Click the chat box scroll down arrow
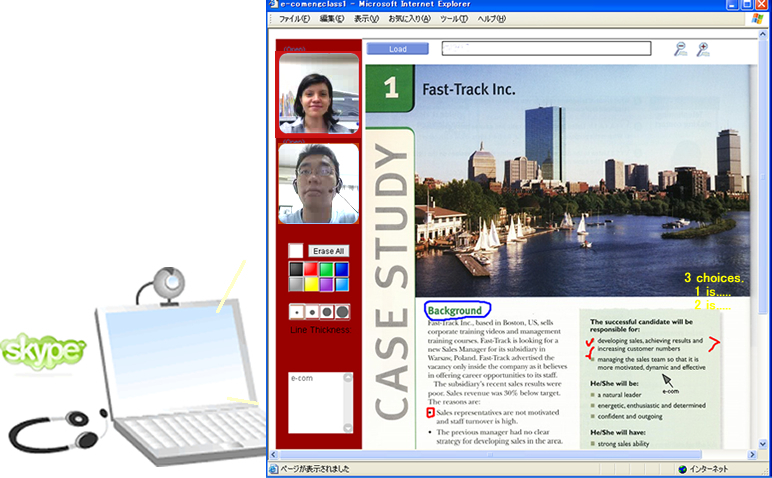The image size is (772, 478). [x=348, y=428]
